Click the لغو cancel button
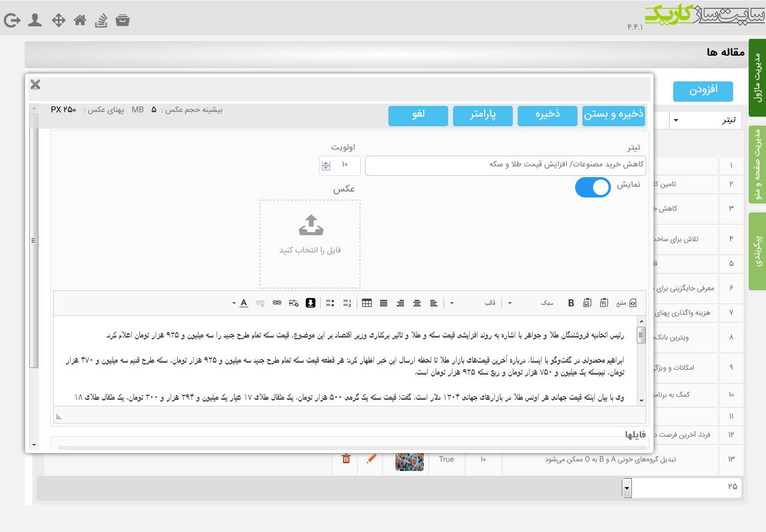 (x=418, y=115)
